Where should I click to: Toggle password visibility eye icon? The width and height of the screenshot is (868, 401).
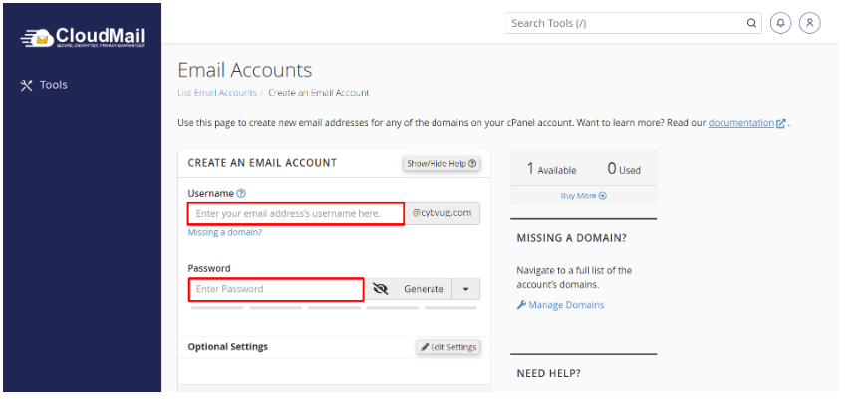(x=380, y=289)
